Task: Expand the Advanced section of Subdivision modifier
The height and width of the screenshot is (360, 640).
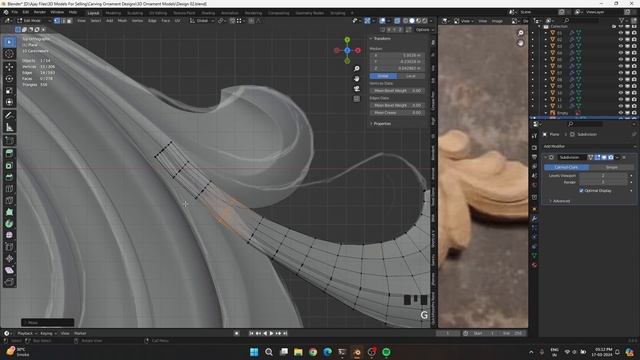Action: point(560,201)
